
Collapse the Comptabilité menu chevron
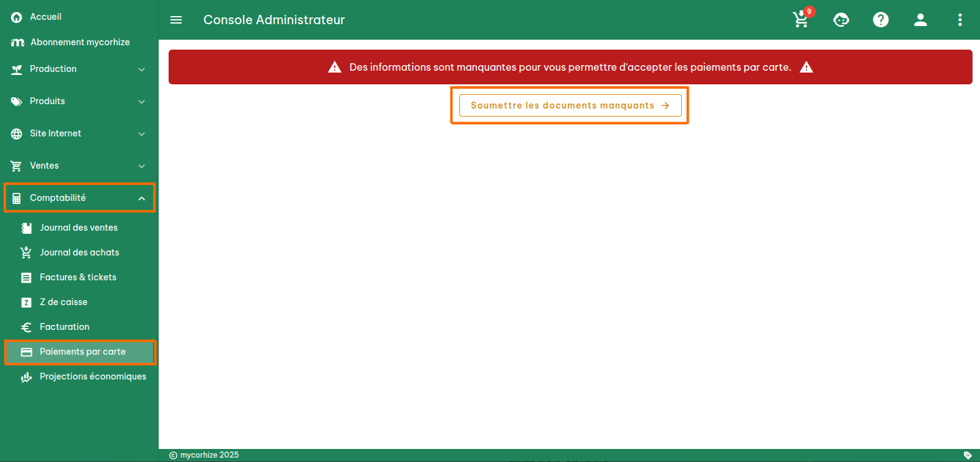tap(141, 198)
